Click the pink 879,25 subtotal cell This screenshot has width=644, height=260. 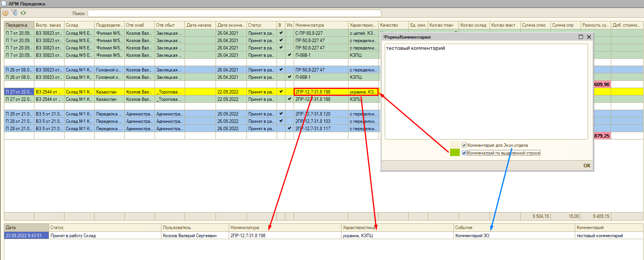602,136
